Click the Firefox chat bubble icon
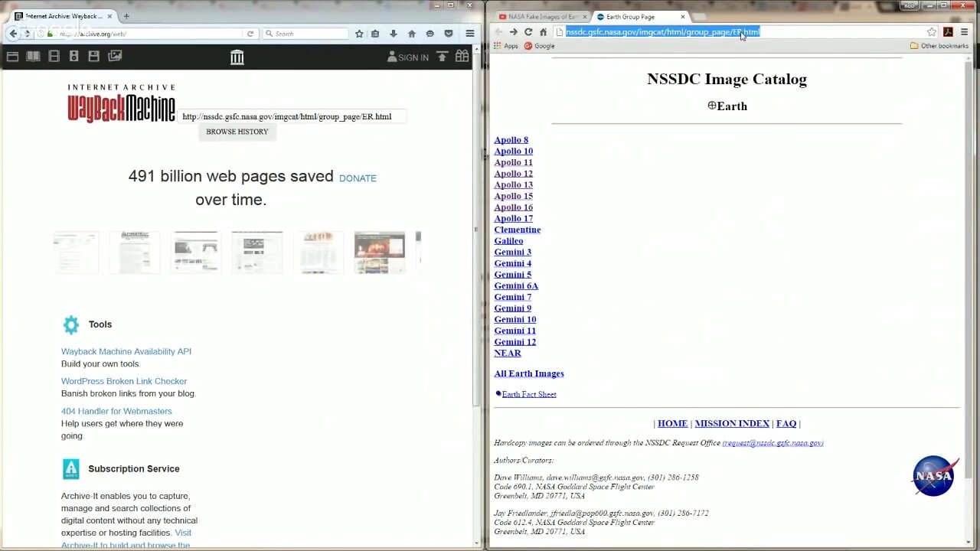The height and width of the screenshot is (551, 980). coord(430,34)
